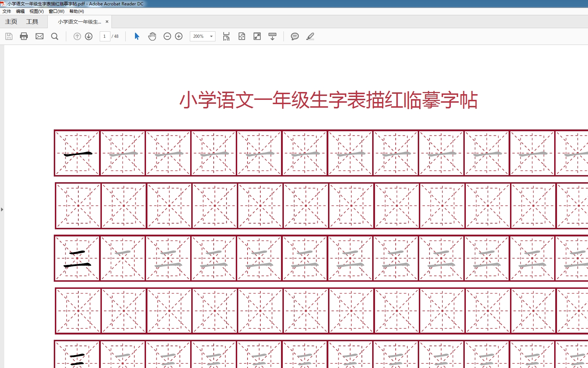Go to the next page

click(89, 36)
